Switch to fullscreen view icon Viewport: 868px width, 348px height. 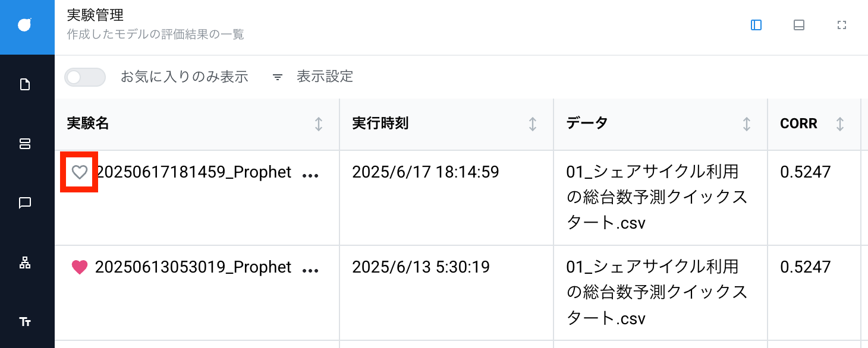[841, 25]
